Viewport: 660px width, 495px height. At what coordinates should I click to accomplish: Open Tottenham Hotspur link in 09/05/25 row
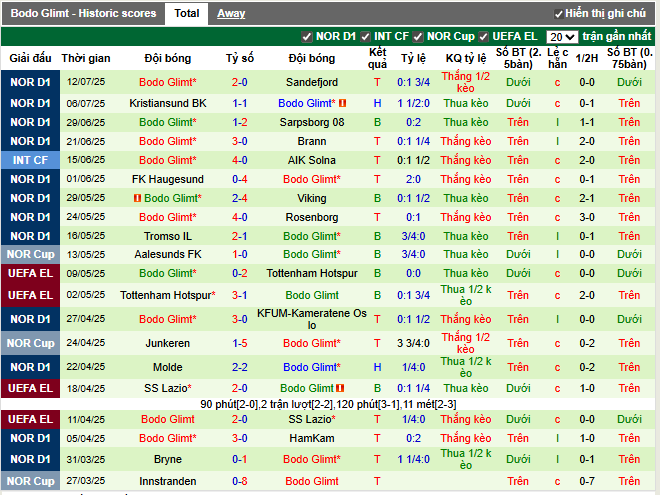pyautogui.click(x=312, y=273)
